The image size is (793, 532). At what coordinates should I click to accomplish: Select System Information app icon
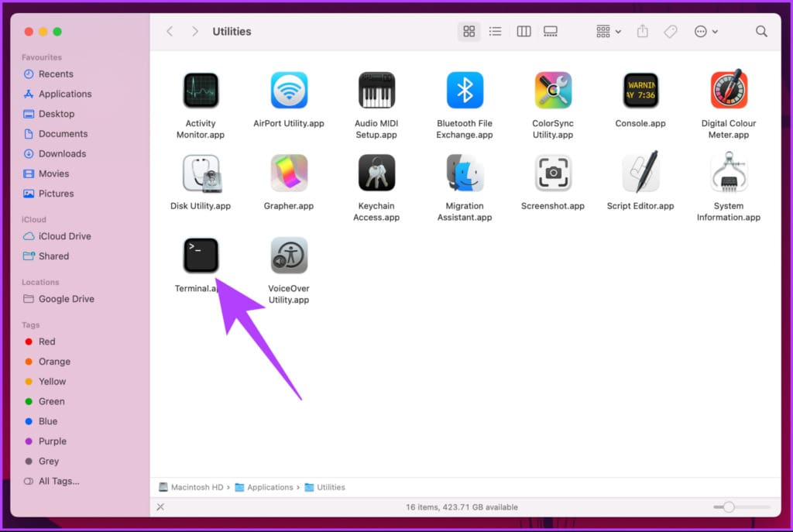point(729,172)
